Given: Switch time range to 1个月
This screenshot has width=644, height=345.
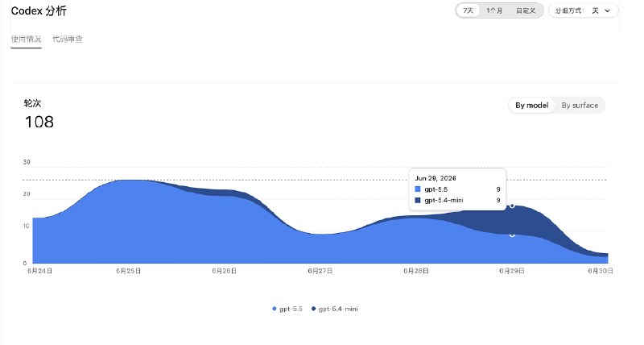Looking at the screenshot, I should [494, 10].
